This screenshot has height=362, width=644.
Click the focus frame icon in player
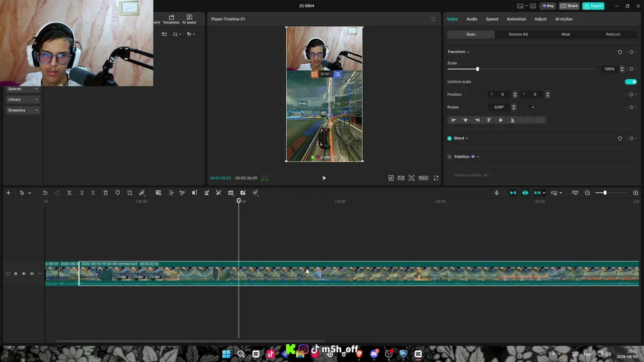click(x=412, y=178)
